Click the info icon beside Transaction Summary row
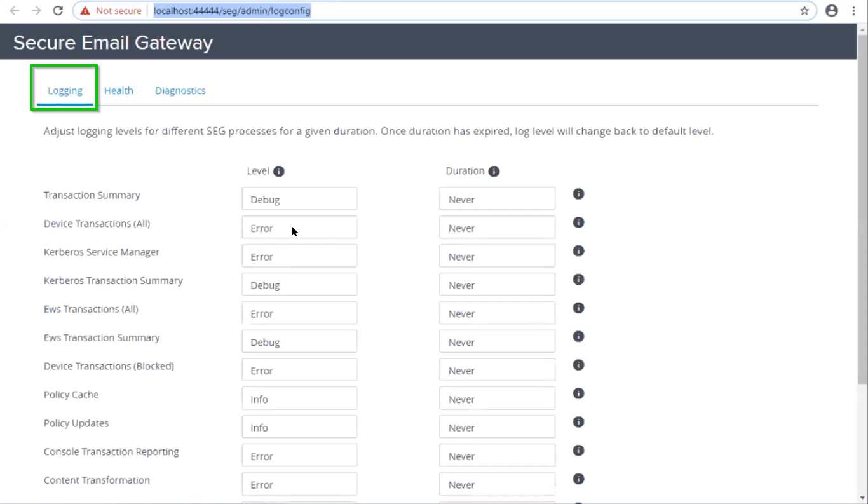This screenshot has height=504, width=868. tap(578, 194)
